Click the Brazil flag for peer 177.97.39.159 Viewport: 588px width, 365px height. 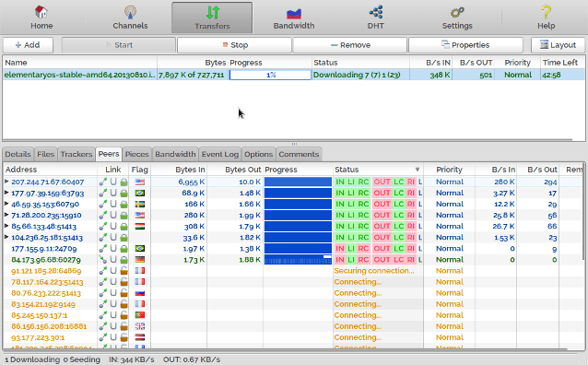140,194
